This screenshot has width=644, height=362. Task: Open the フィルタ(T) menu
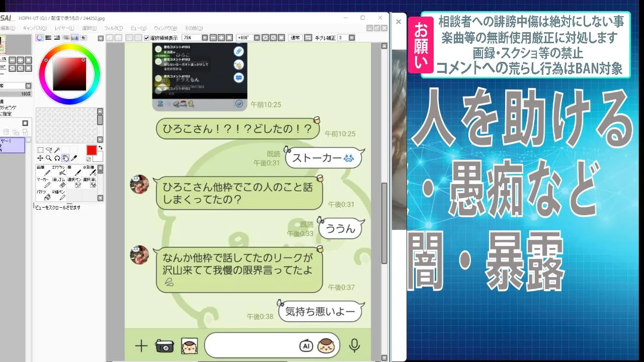coord(113,28)
